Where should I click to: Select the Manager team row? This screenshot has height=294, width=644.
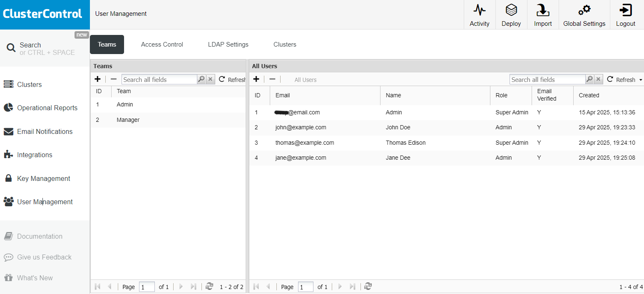click(x=128, y=120)
